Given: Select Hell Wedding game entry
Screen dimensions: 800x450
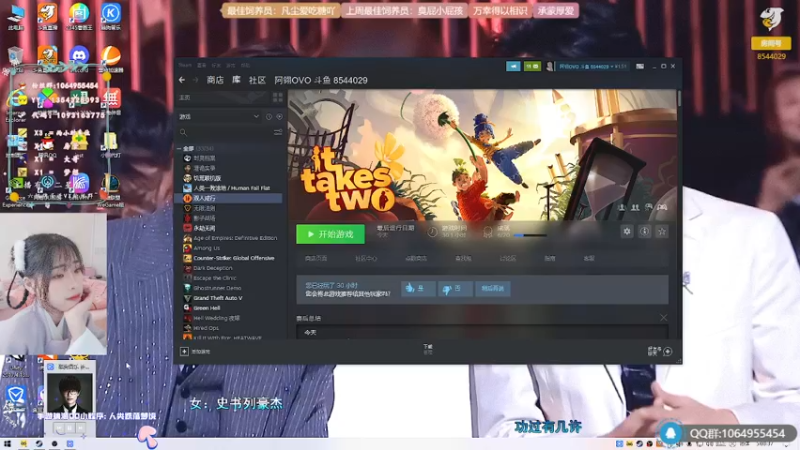Looking at the screenshot, I should [x=216, y=318].
